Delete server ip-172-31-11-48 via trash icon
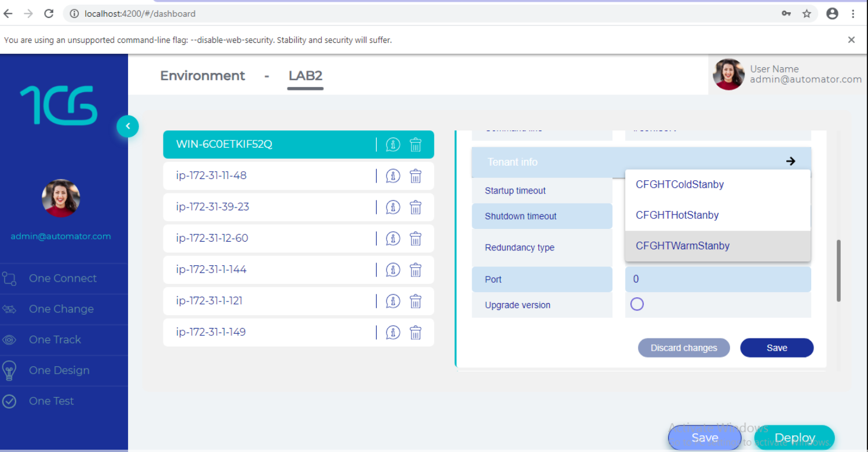The height and width of the screenshot is (452, 868). [415, 176]
